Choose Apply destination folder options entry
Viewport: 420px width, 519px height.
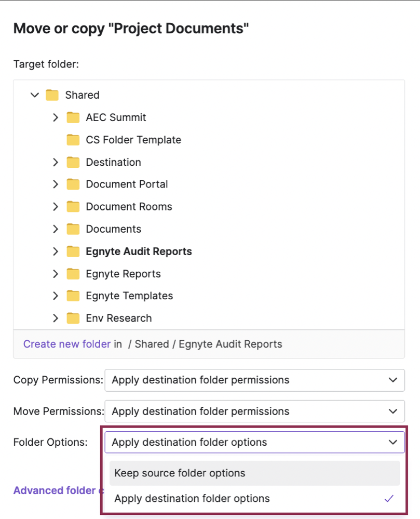click(192, 499)
